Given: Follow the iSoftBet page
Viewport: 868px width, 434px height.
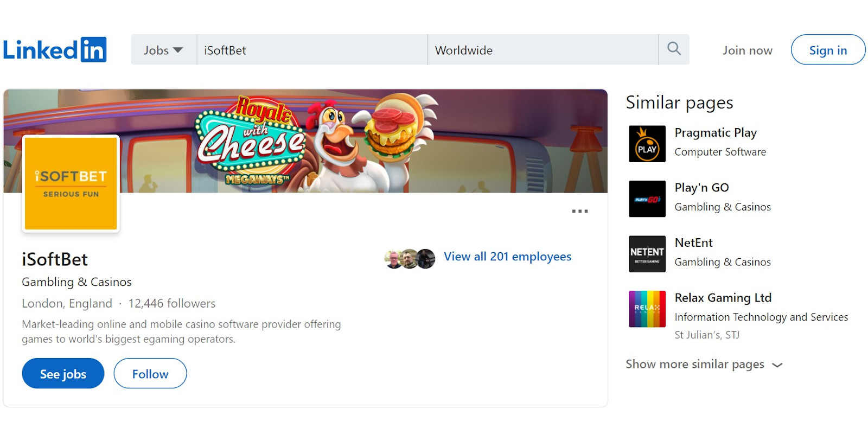Looking at the screenshot, I should [150, 373].
